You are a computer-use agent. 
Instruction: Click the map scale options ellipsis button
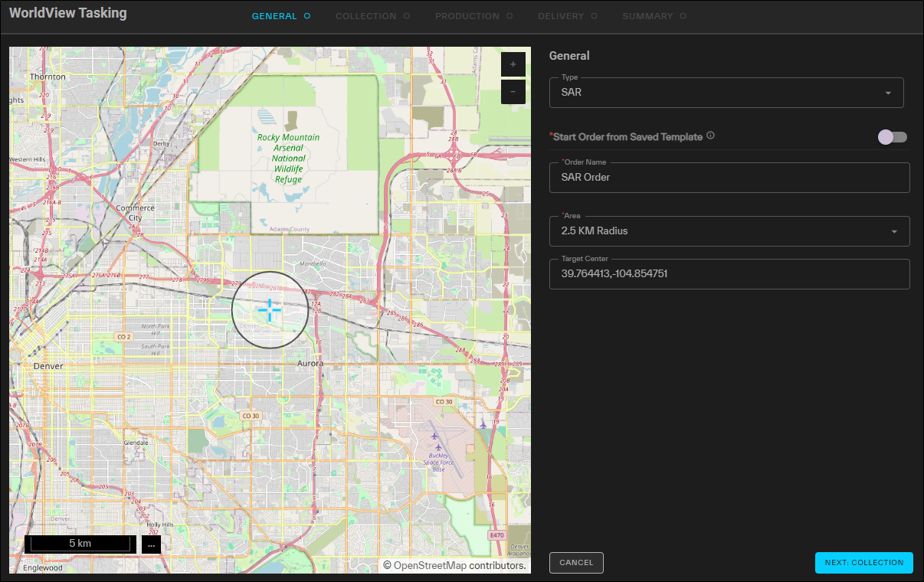tap(151, 544)
